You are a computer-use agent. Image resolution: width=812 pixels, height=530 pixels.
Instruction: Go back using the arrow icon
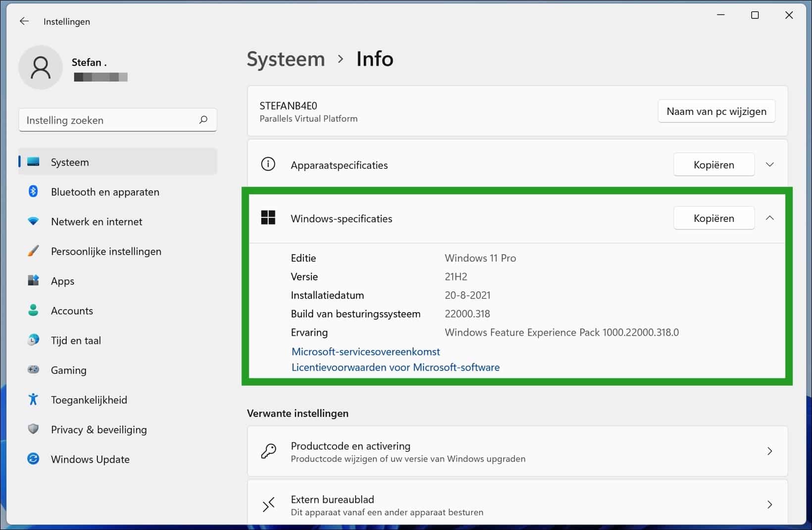tap(24, 21)
